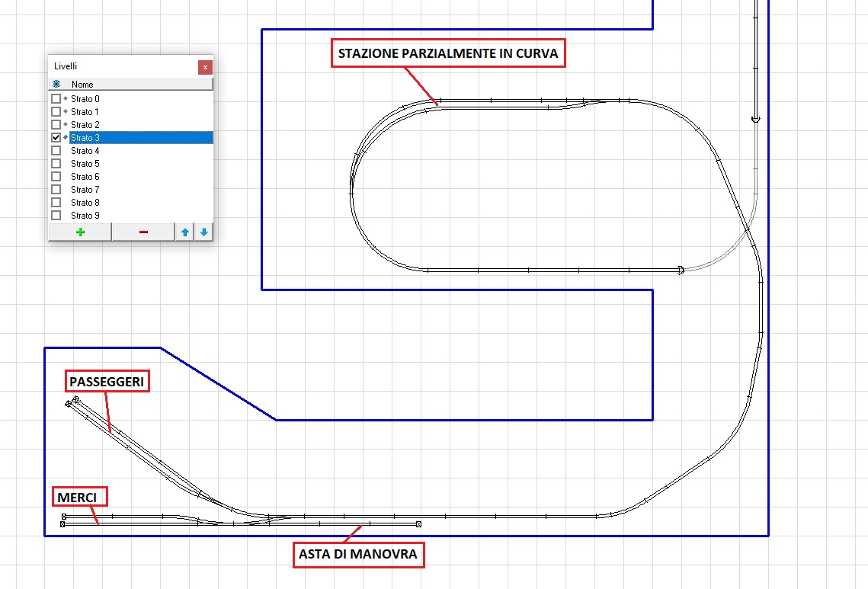Add a new layer with green plus
Screen dimensions: 868x589
pos(80,232)
